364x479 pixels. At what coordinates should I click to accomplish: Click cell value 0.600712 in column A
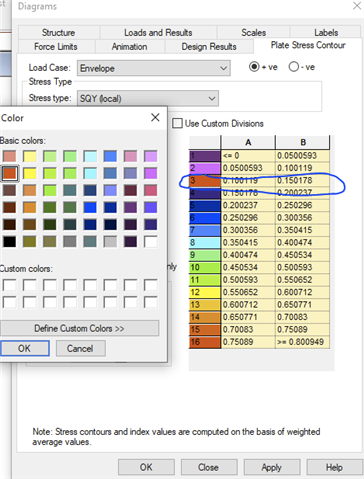click(x=248, y=305)
